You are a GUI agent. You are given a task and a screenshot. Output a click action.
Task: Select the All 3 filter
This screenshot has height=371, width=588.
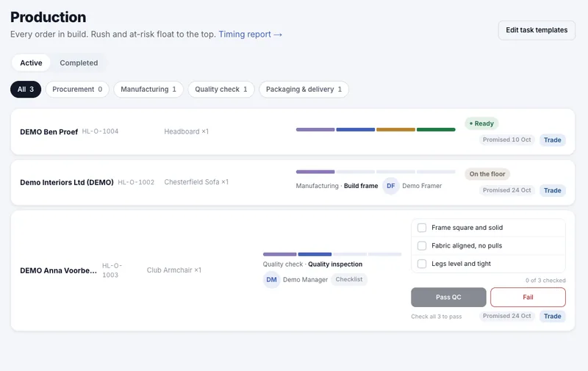[x=26, y=89]
